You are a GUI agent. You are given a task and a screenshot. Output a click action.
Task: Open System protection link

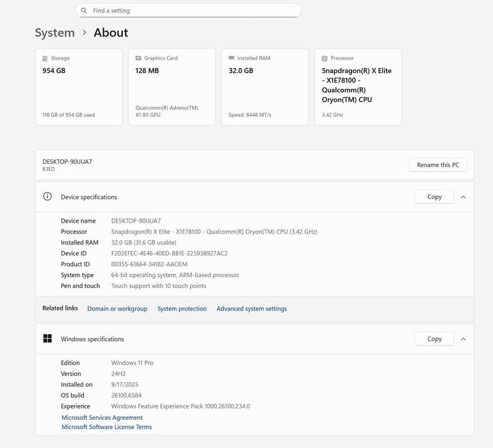182,308
